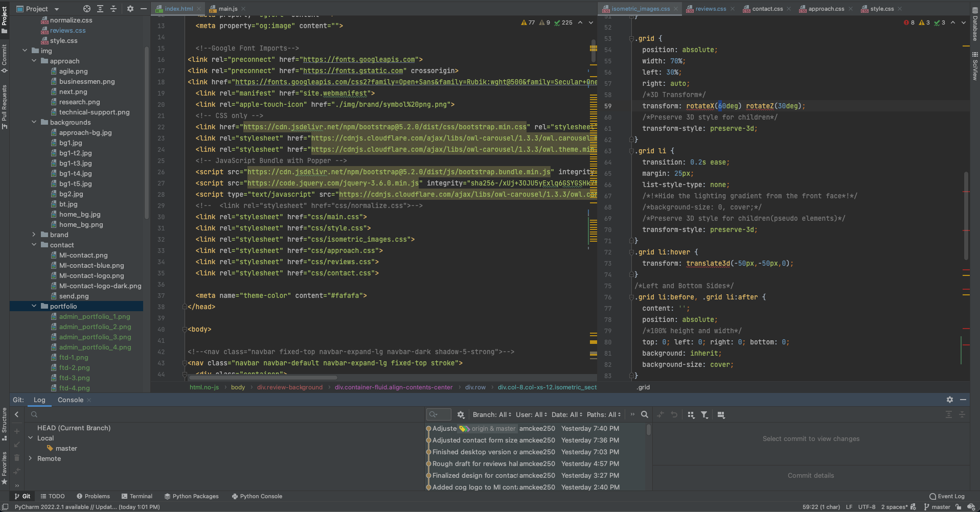
Task: Click the fonts.googleapis.com preconnect link
Action: tap(359, 60)
